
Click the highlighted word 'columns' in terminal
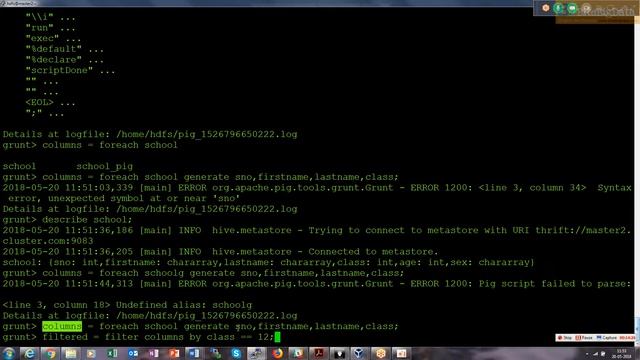[62, 327]
